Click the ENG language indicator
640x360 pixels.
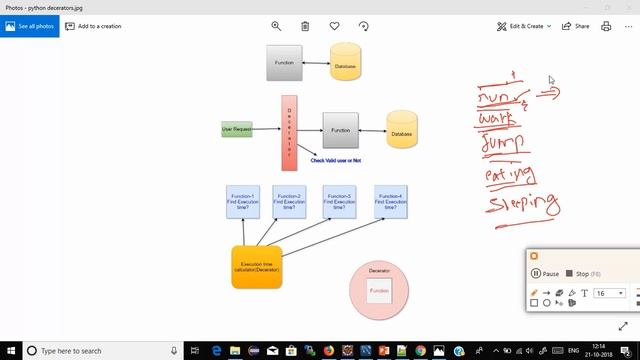(573, 351)
